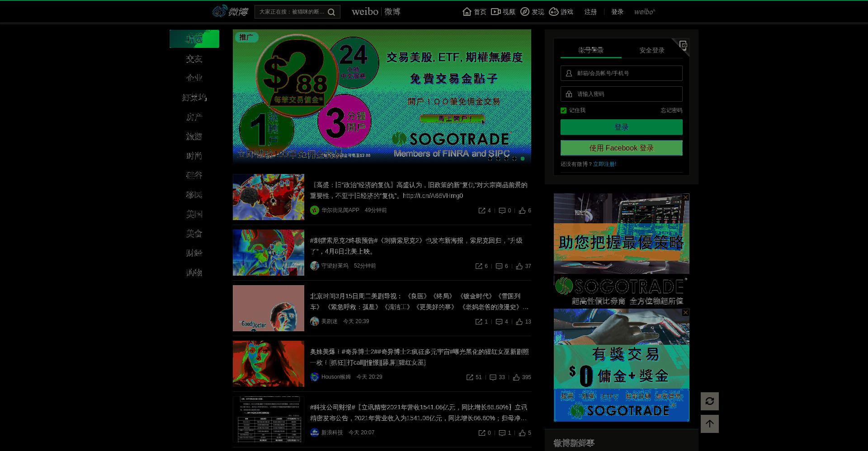868x451 pixels.
Task: Like the 华尔街见闻APP post
Action: pyautogui.click(x=525, y=211)
